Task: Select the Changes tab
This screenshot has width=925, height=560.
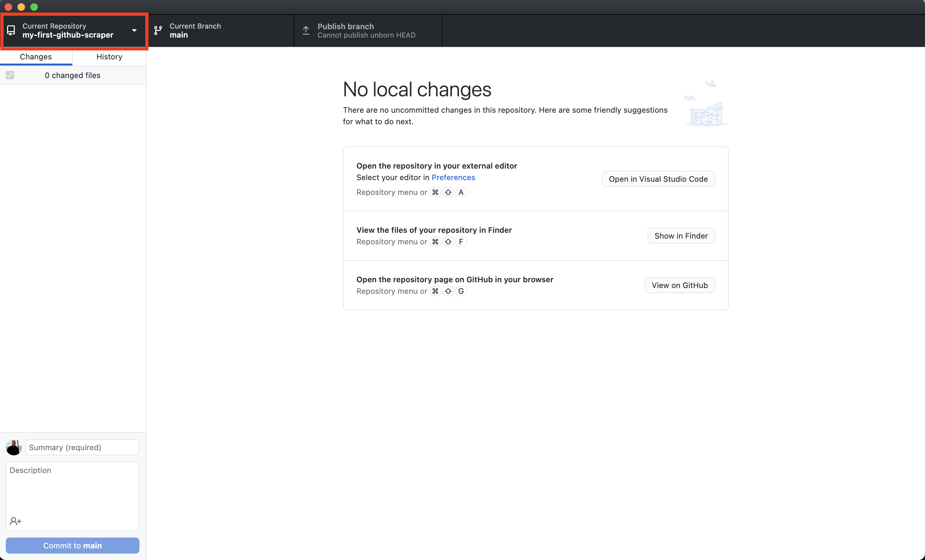Action: coord(36,56)
